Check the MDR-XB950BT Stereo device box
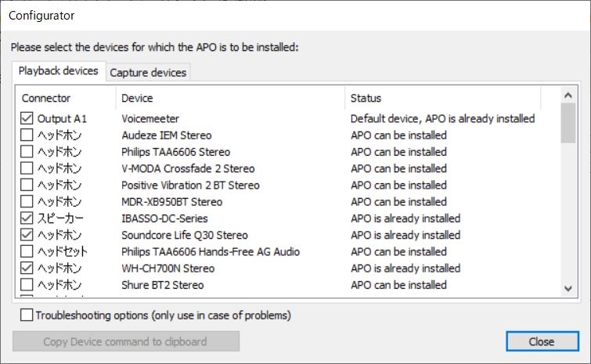 pyautogui.click(x=27, y=202)
